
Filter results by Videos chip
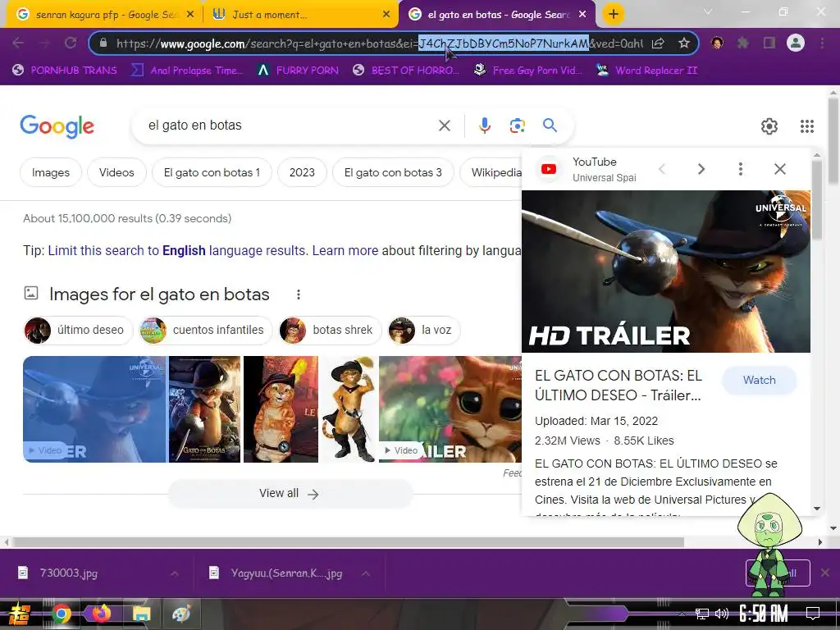[116, 172]
